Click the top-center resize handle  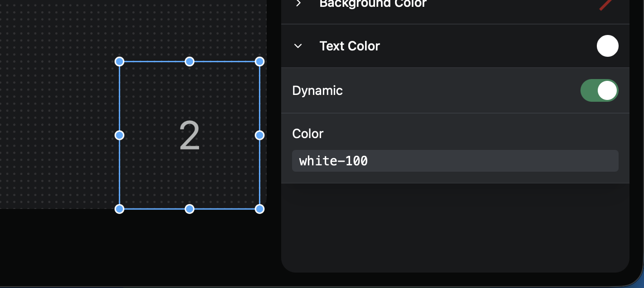click(190, 61)
